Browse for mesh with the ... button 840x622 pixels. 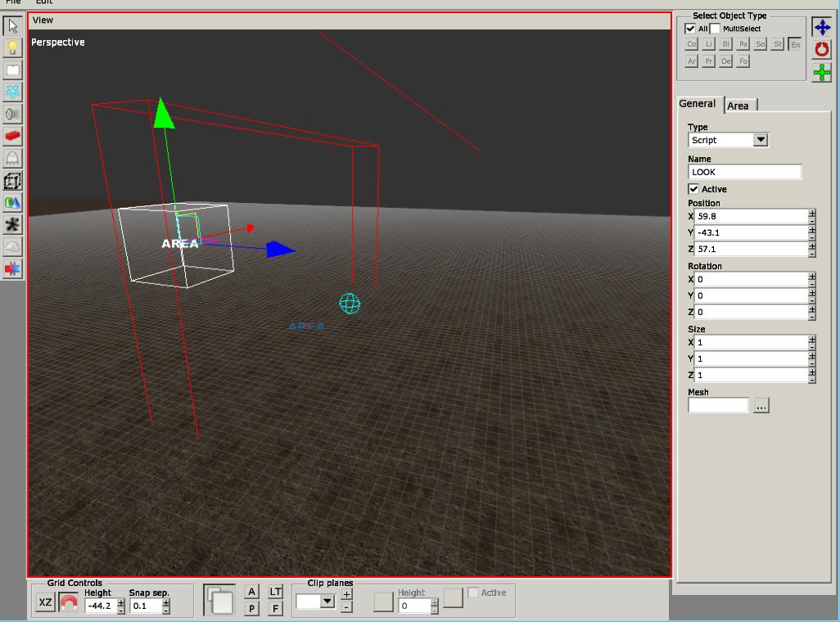[x=761, y=406]
